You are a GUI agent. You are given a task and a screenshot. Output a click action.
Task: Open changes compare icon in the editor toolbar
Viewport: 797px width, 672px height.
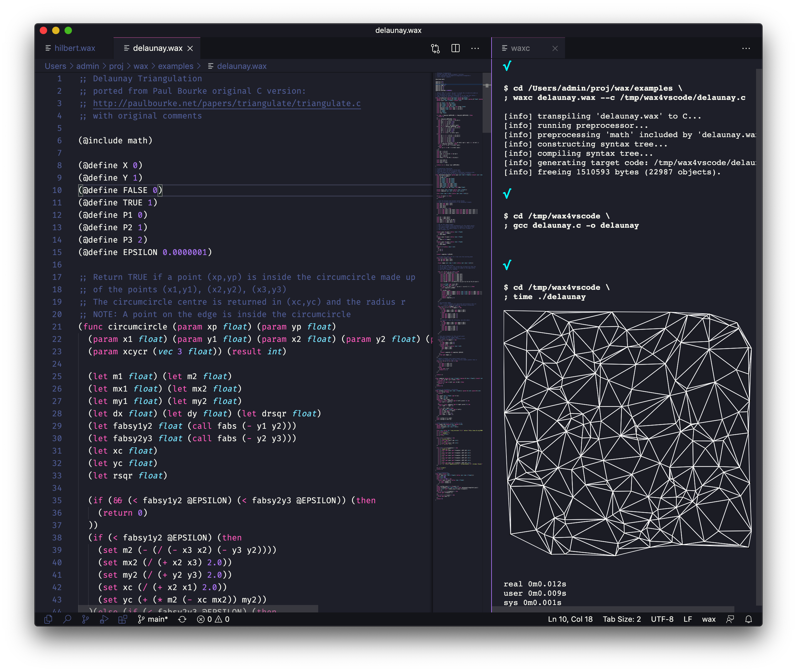click(x=435, y=48)
